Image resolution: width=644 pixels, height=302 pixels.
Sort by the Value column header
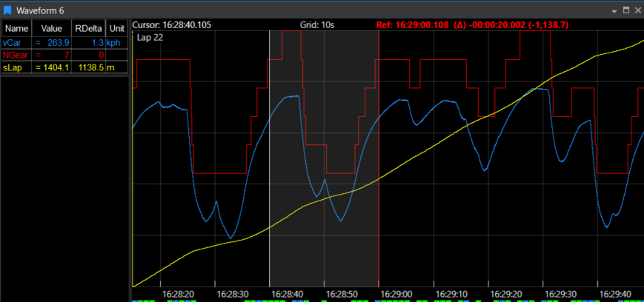tap(51, 28)
